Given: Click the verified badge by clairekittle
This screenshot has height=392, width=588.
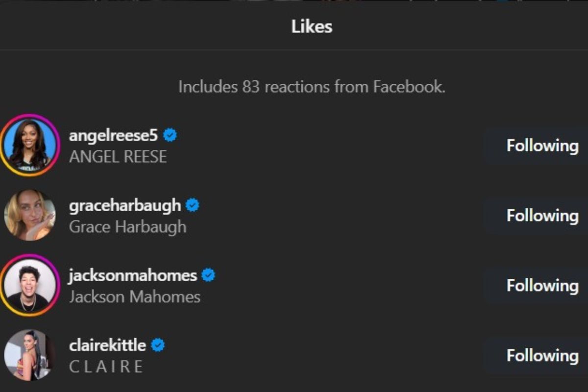Looking at the screenshot, I should tap(158, 345).
